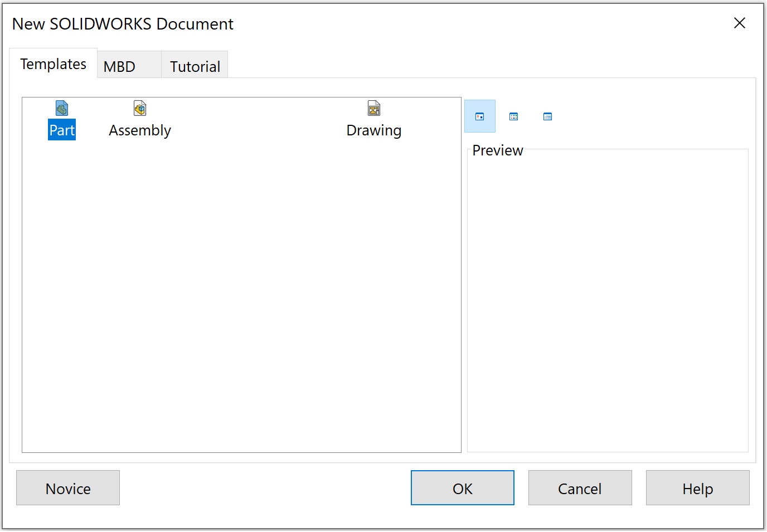Select the Part template icon
This screenshot has width=767, height=532.
(x=62, y=108)
